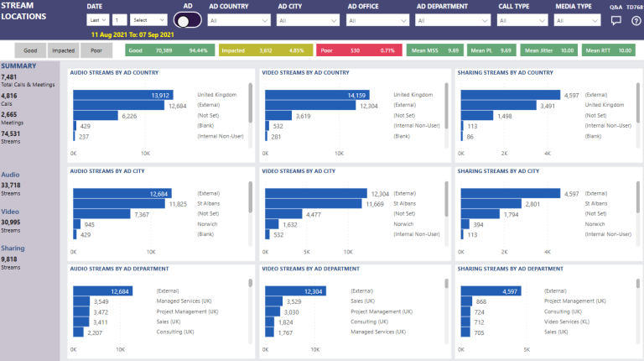Filter by Good streams button
Viewport: 644px width, 361px height.
(x=30, y=50)
